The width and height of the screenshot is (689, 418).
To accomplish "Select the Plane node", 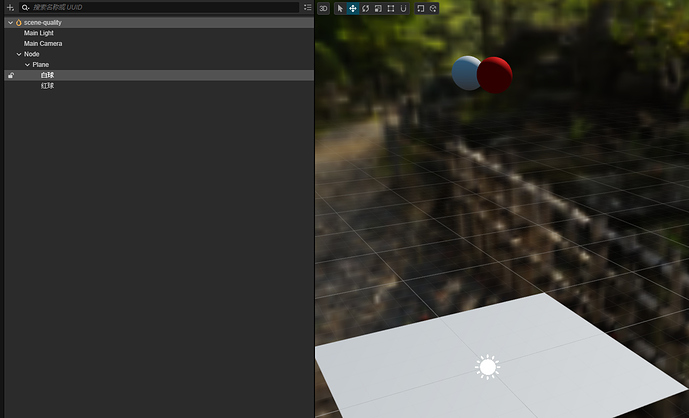I will [40, 65].
